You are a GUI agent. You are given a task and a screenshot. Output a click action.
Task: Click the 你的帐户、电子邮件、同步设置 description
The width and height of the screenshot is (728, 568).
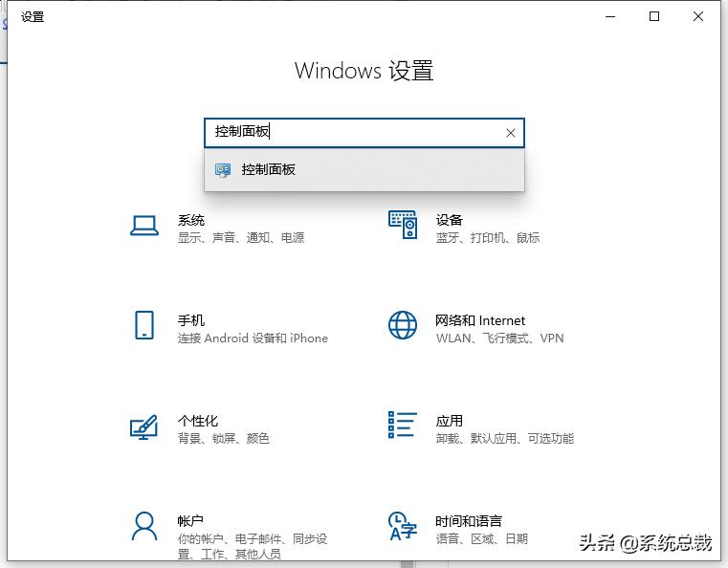coord(253,546)
